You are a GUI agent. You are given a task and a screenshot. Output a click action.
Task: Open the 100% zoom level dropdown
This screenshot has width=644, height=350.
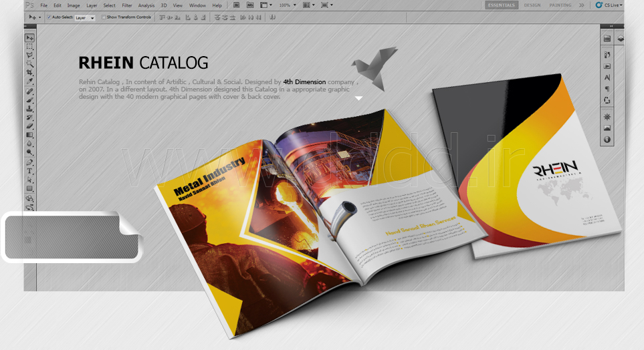[288, 5]
